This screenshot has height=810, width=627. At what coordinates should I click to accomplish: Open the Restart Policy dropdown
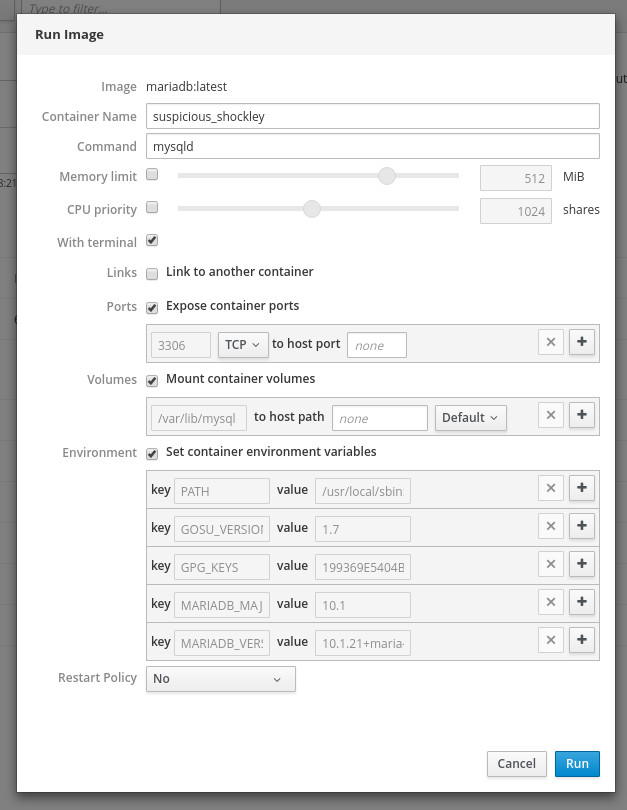[221, 679]
